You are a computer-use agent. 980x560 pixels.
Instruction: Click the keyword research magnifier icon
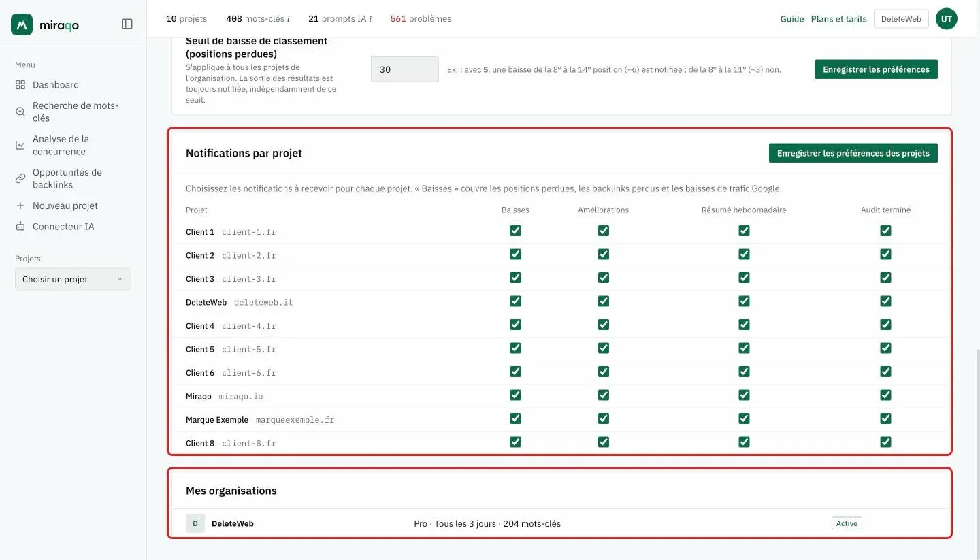(x=20, y=112)
